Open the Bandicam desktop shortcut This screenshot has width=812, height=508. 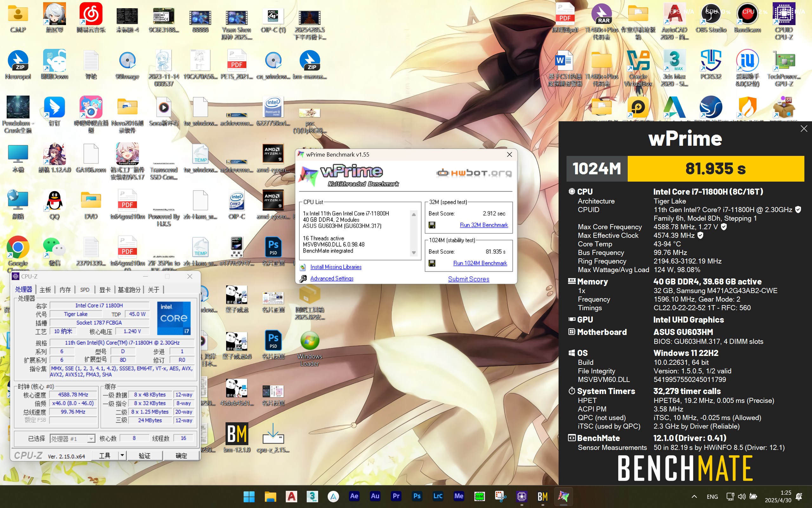tap(747, 17)
